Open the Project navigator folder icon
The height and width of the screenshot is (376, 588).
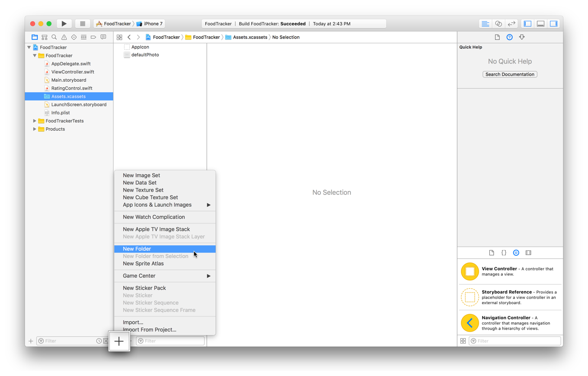coord(35,37)
